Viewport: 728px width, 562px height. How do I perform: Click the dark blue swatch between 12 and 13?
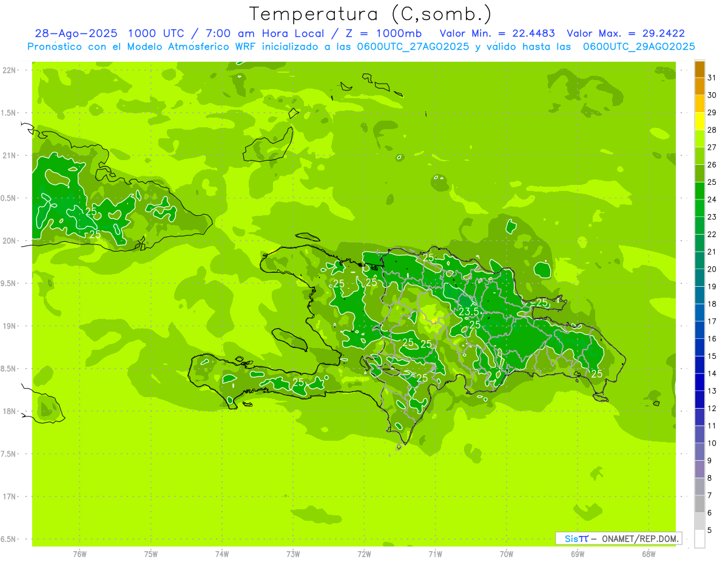click(x=699, y=400)
